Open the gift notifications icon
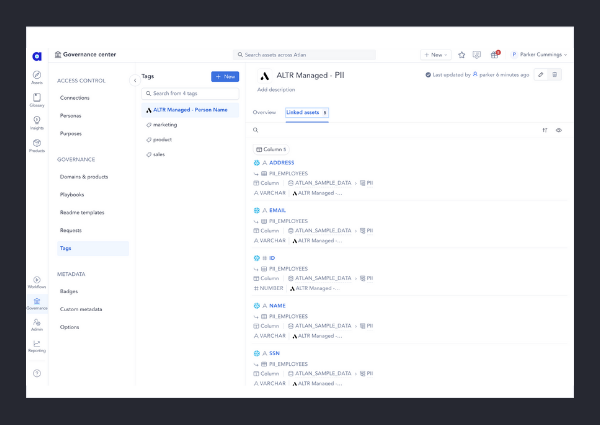This screenshot has width=600, height=425. tap(494, 54)
